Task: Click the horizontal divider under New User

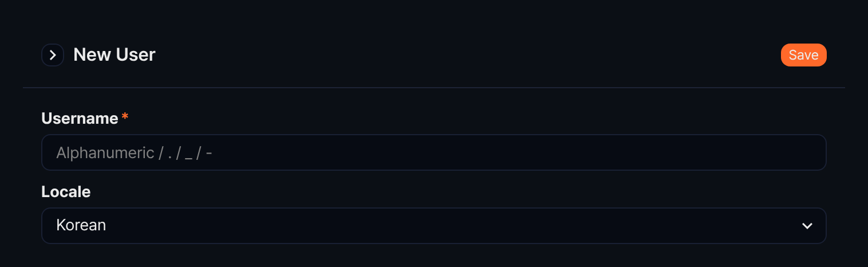Action: point(434,88)
